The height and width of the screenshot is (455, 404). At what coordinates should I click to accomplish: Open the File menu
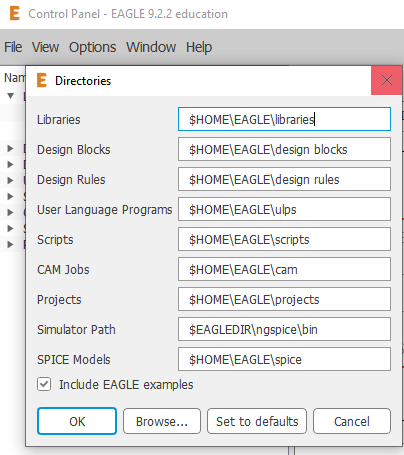point(13,47)
